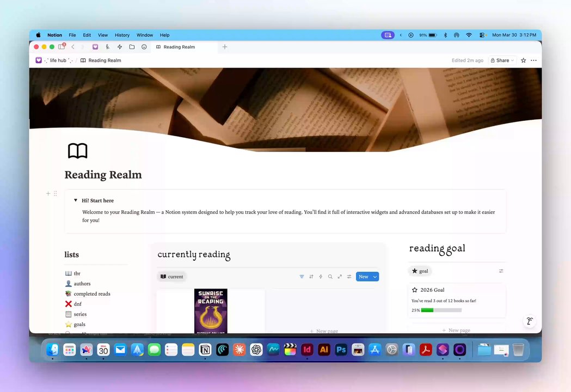571x392 pixels.
Task: Click the blue New button
Action: tap(364, 277)
